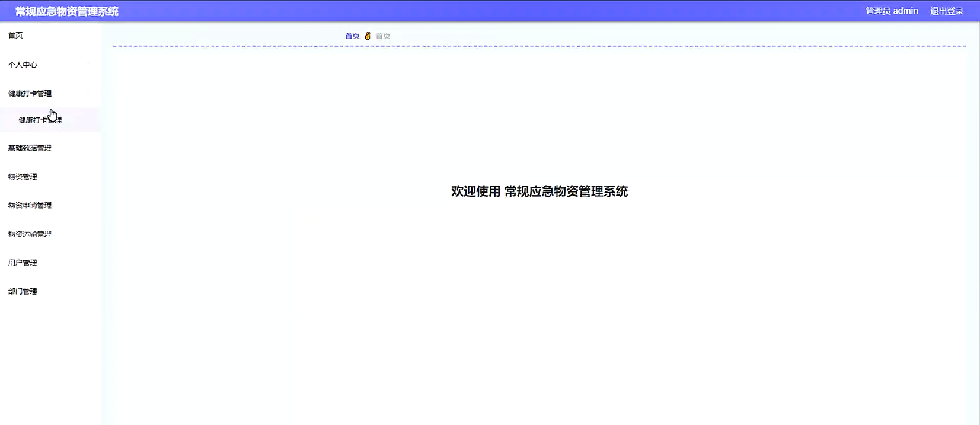
Task: Expand the 基础数据管理 sidebar menu
Action: (30, 148)
